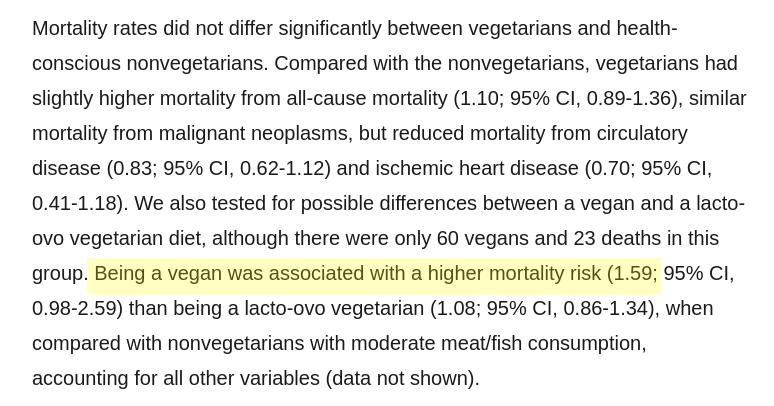Click the confidence interval "0.86-1.34"

[x=608, y=309]
